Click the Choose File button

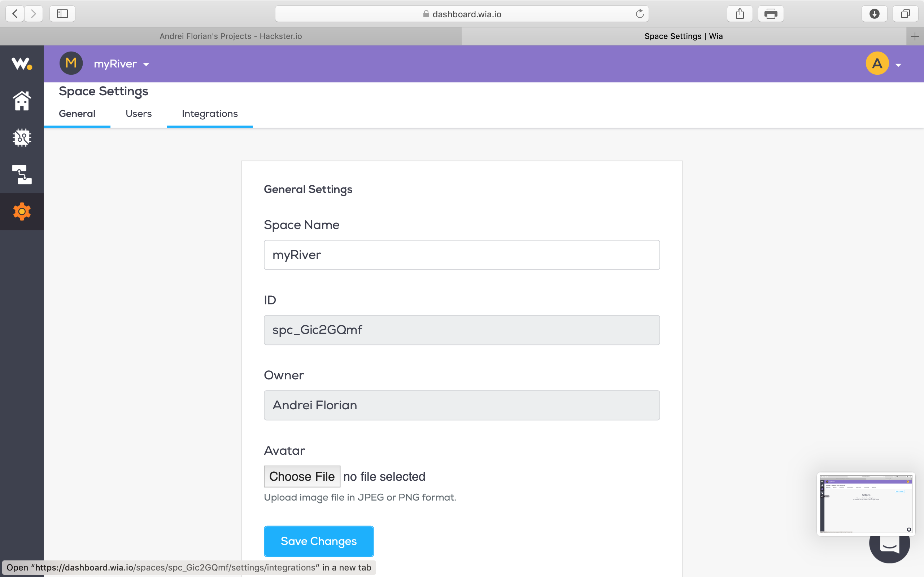(302, 476)
